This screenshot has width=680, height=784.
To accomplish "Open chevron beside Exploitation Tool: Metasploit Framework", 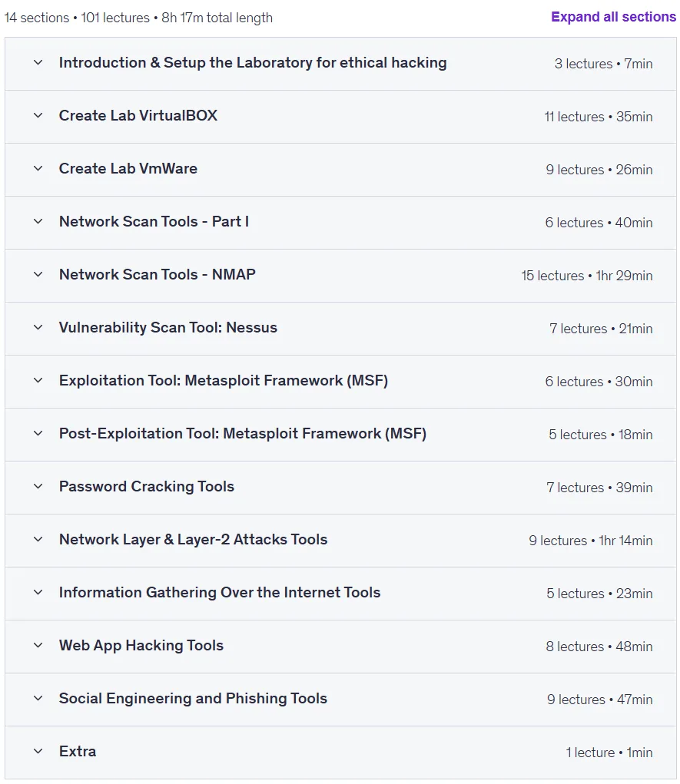I will [x=38, y=381].
